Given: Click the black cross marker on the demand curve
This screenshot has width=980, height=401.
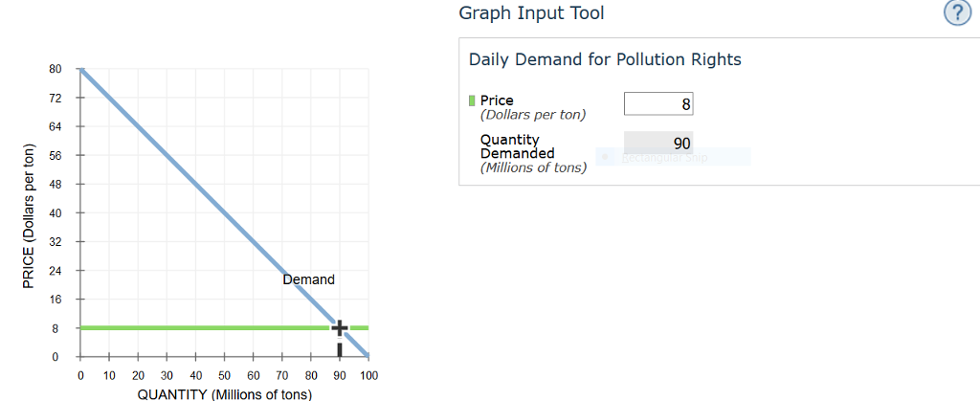Looking at the screenshot, I should coord(340,327).
